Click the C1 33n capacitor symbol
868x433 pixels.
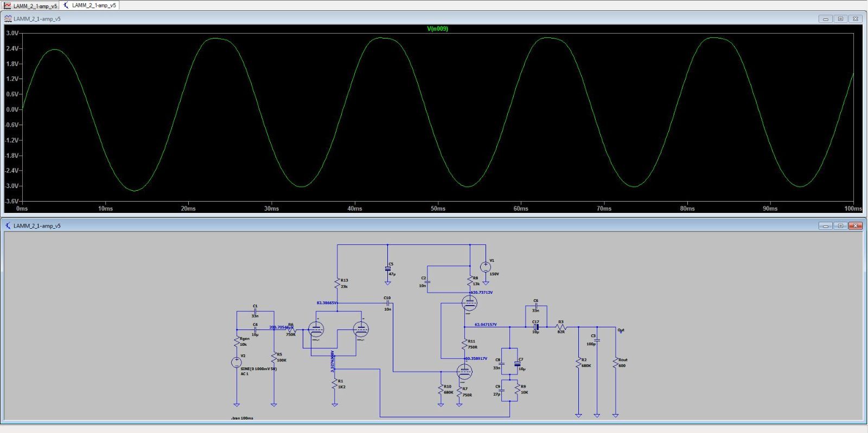[x=255, y=311]
